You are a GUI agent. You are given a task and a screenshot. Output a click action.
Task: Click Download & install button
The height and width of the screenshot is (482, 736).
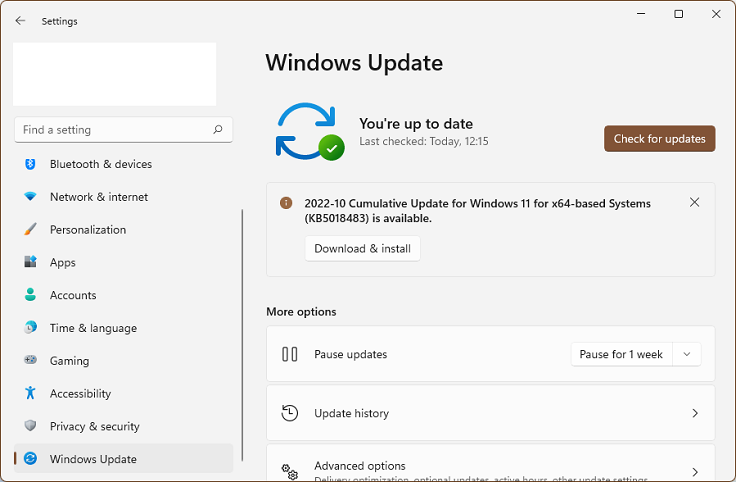362,248
